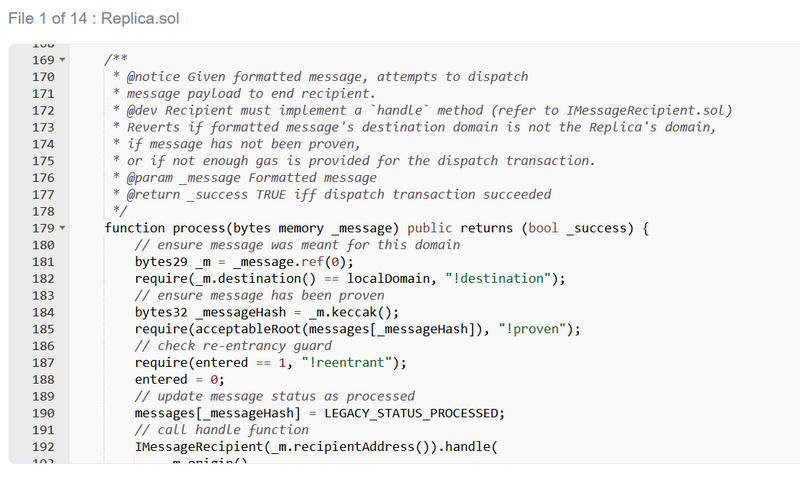Click the Replica.sol file title
Image resolution: width=800 pixels, height=480 pixels.
(x=93, y=18)
